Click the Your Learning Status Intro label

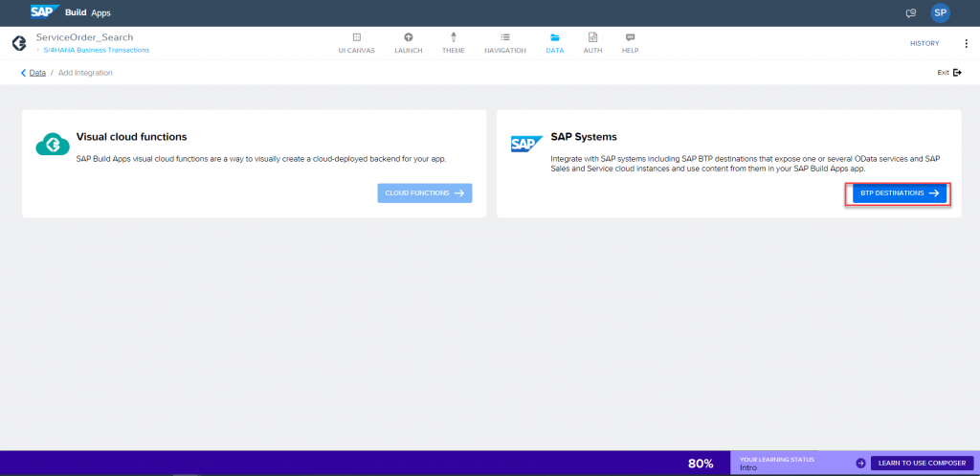coord(777,464)
